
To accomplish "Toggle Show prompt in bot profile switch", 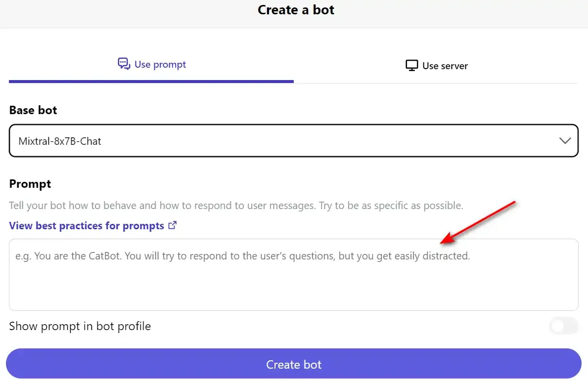I will click(x=564, y=326).
